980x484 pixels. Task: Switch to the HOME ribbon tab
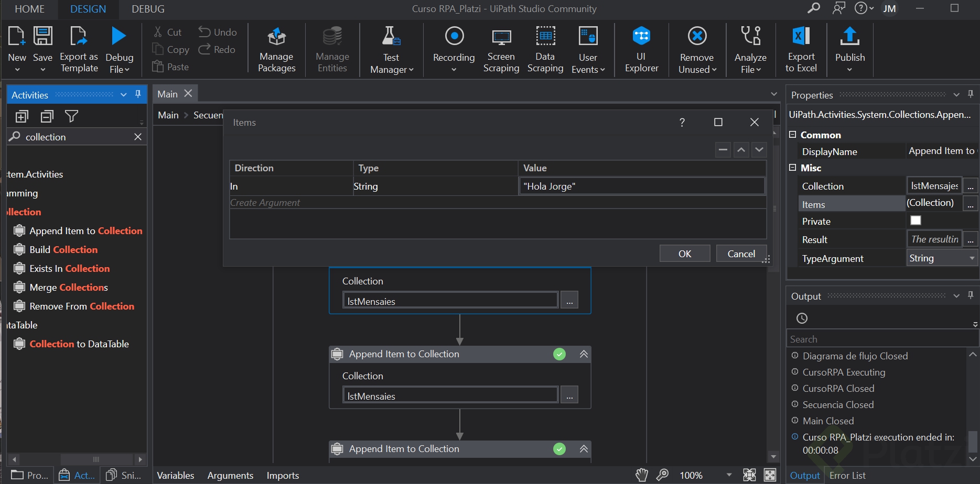pyautogui.click(x=30, y=9)
